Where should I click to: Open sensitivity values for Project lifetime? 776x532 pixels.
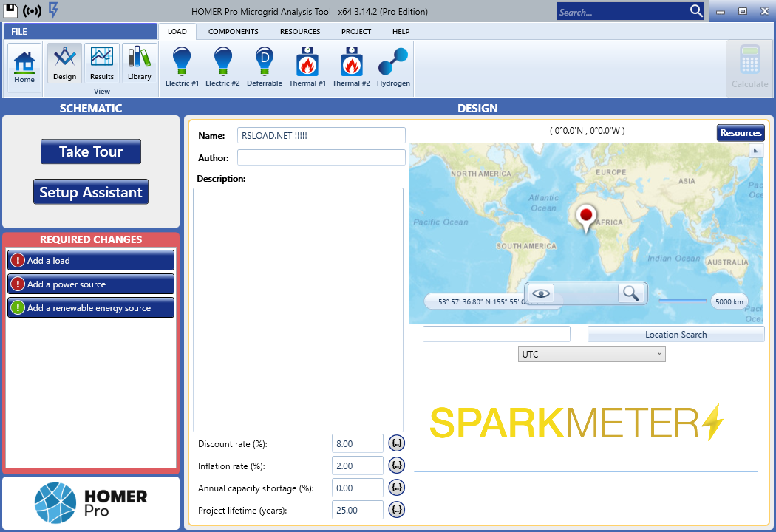396,509
